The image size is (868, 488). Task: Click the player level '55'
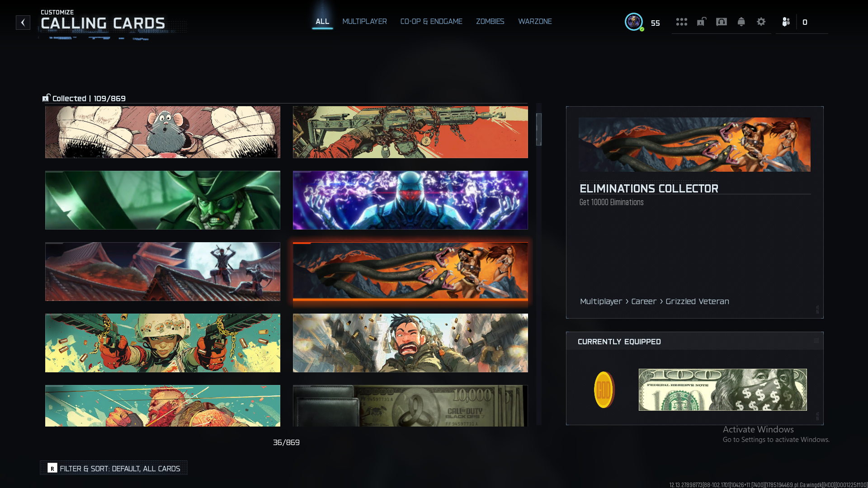656,23
